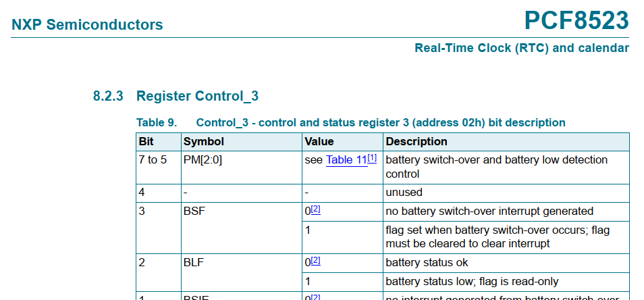
Task: Click the Symbol column header
Action: pos(242,142)
